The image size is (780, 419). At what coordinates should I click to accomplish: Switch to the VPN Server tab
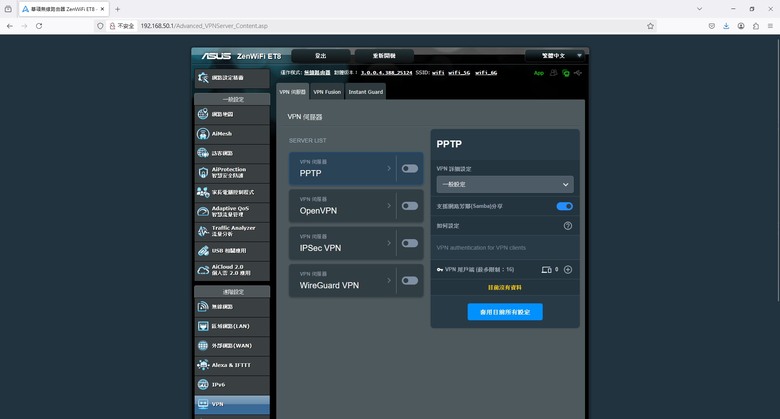[x=292, y=92]
